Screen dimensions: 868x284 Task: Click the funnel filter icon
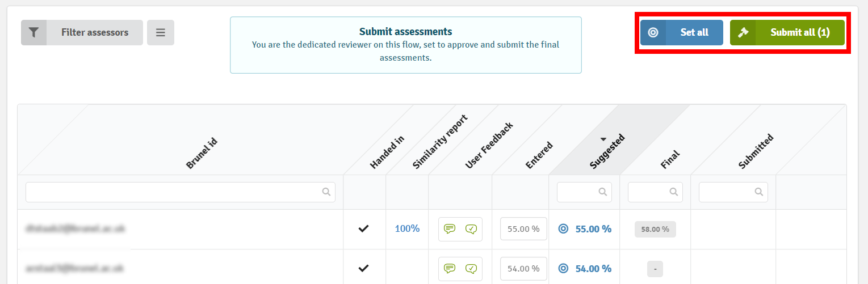click(33, 32)
